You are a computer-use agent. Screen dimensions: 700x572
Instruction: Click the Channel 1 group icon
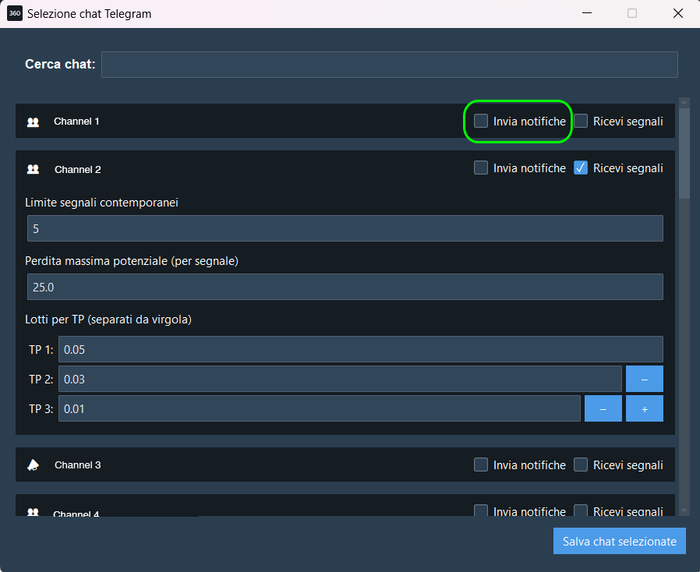pos(33,122)
